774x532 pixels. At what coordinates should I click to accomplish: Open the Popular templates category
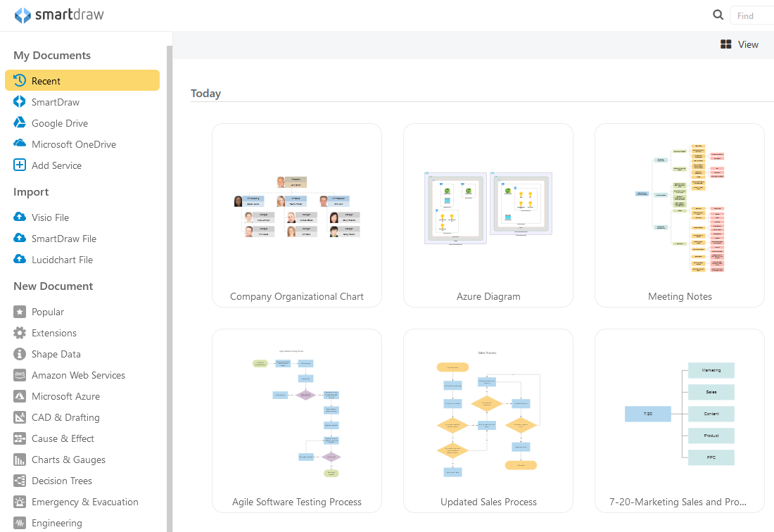pyautogui.click(x=48, y=312)
